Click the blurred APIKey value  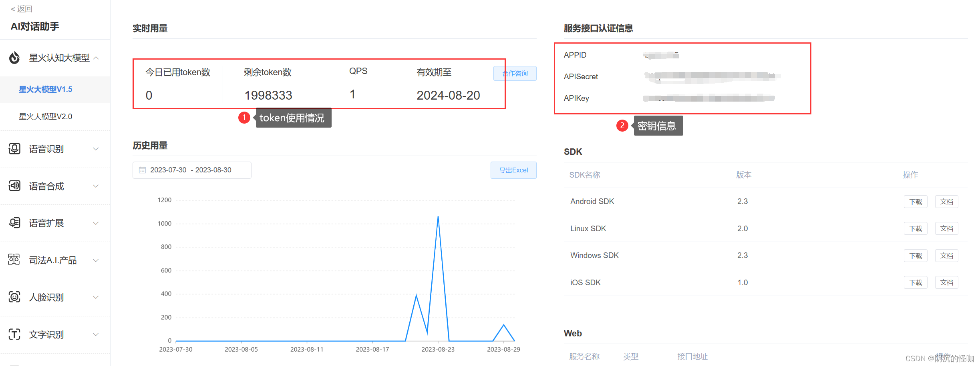pyautogui.click(x=708, y=98)
